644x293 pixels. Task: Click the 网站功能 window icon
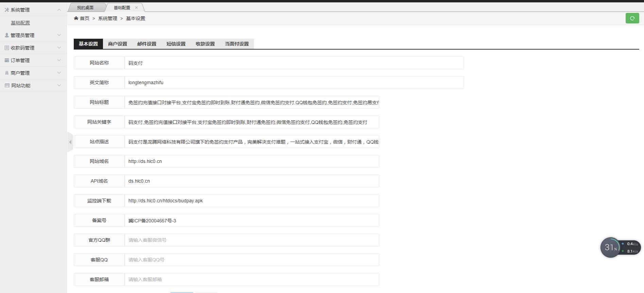click(7, 86)
